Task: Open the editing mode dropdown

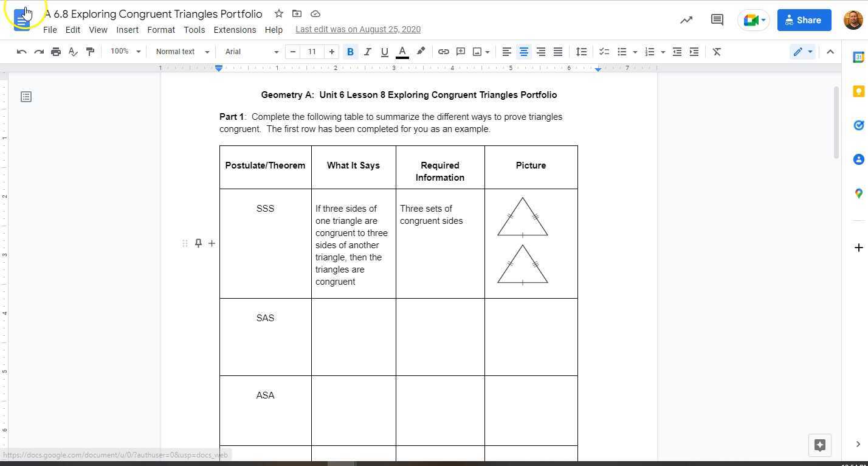Action: [x=802, y=52]
